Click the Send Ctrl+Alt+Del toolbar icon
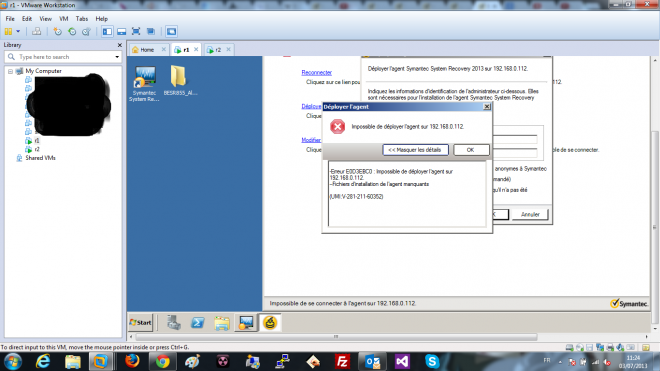 [x=37, y=32]
